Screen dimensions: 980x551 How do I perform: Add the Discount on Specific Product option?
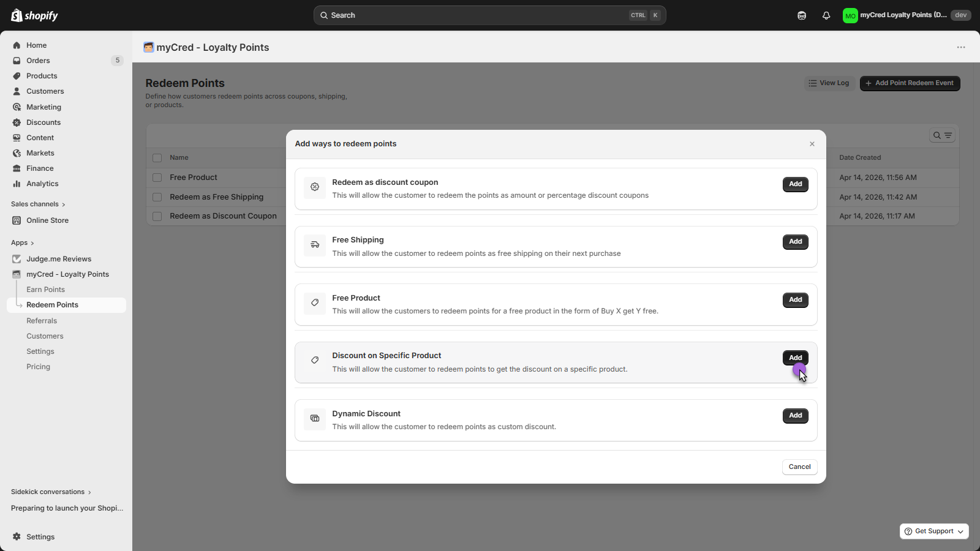(795, 358)
